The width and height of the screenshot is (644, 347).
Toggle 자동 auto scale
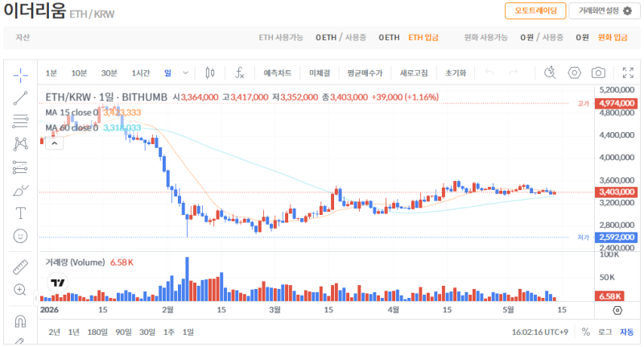point(627,332)
